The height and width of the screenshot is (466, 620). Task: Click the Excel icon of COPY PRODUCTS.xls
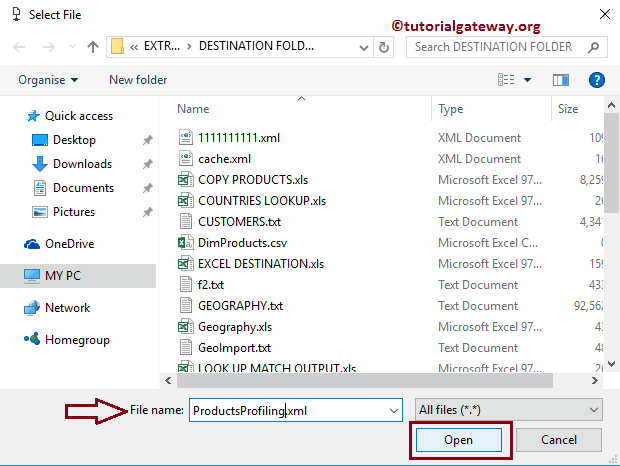(185, 180)
